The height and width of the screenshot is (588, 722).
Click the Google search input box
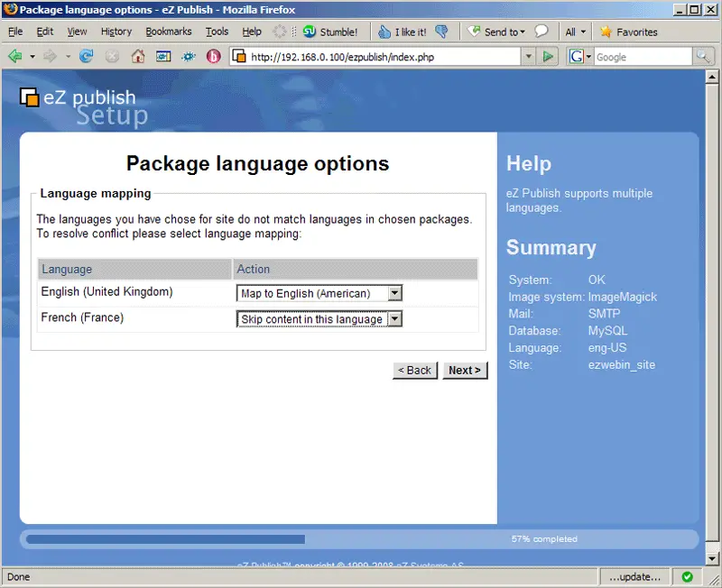pos(643,57)
